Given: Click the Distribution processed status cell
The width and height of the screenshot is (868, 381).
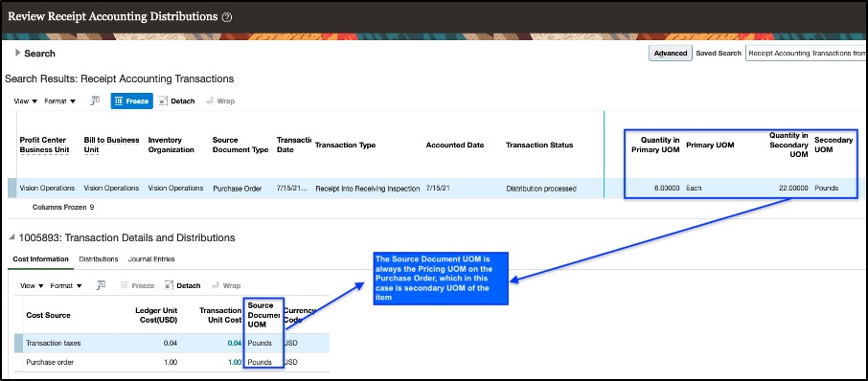Looking at the screenshot, I should point(541,188).
